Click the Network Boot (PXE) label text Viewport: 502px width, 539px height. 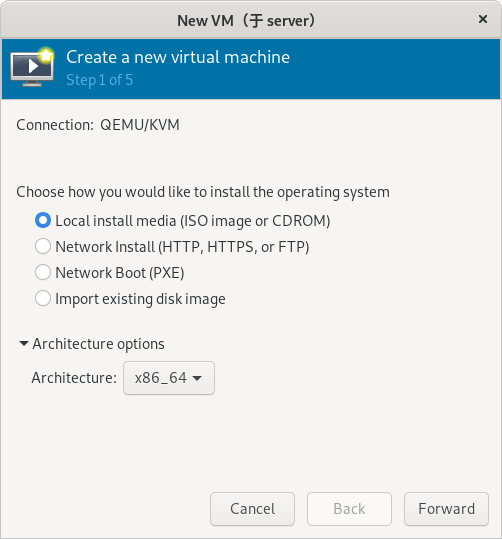coord(120,273)
